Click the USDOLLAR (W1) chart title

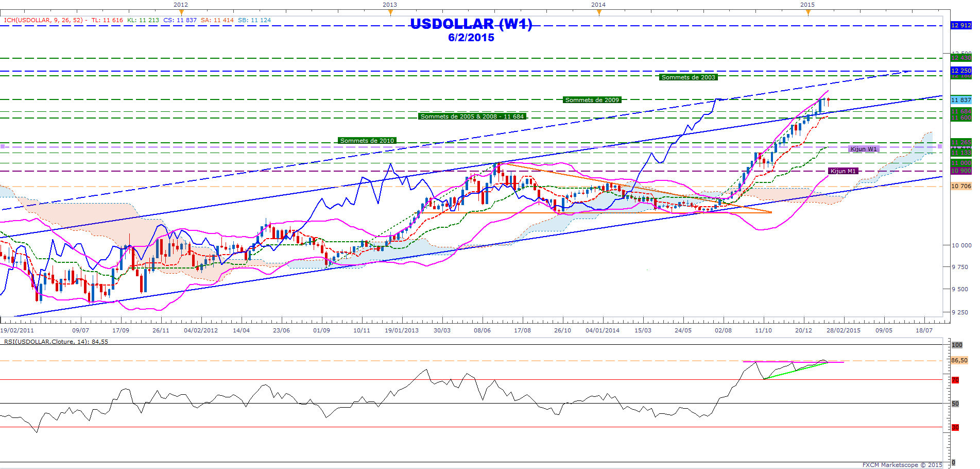471,24
